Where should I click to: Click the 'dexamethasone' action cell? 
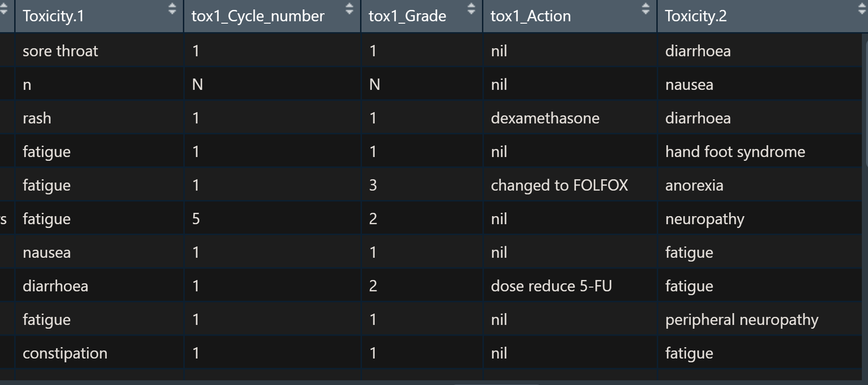[545, 118]
